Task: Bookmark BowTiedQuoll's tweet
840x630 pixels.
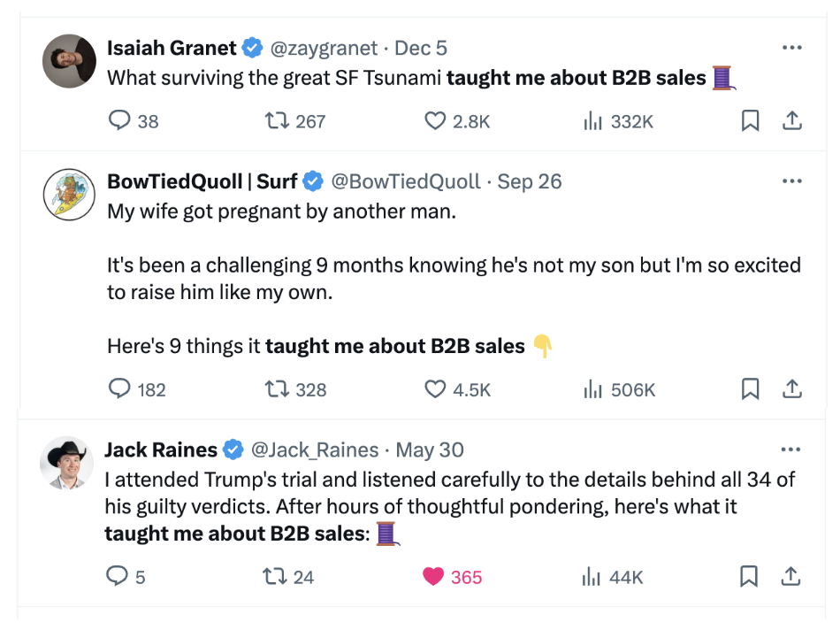Action: (750, 388)
